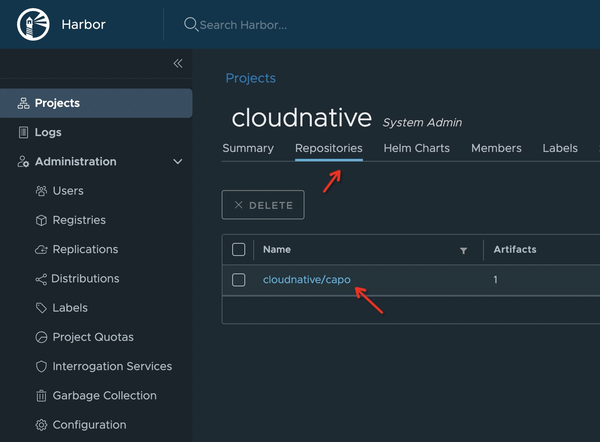This screenshot has width=600, height=442.
Task: Click the Projects sidebar icon
Action: point(24,103)
